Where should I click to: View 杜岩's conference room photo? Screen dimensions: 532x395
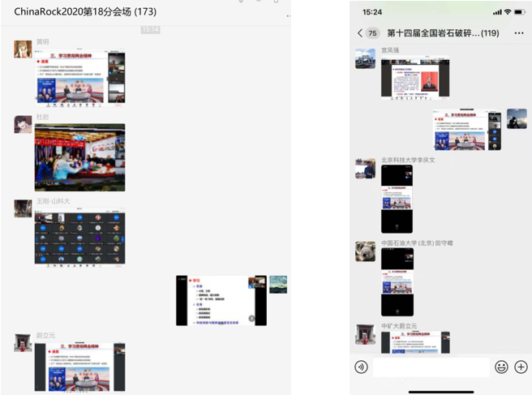click(79, 157)
